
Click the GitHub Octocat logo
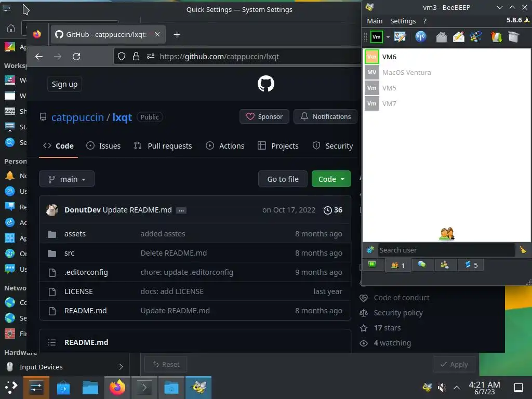265,84
